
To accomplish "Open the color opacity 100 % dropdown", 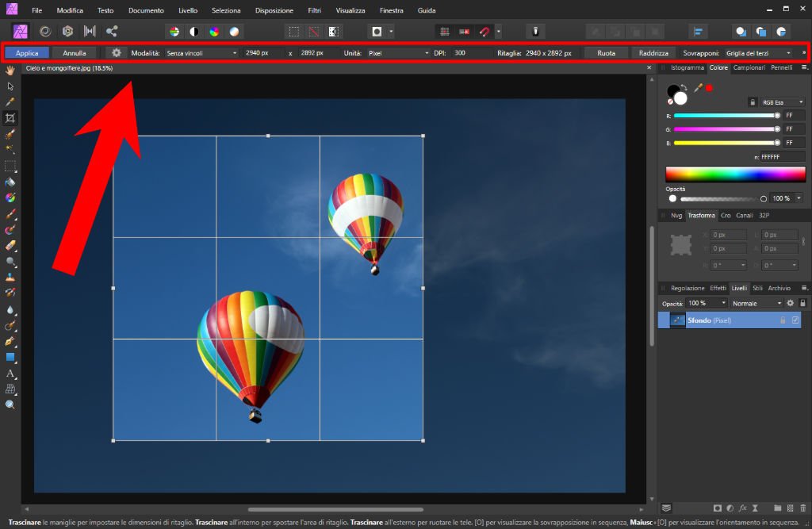I will tap(799, 198).
